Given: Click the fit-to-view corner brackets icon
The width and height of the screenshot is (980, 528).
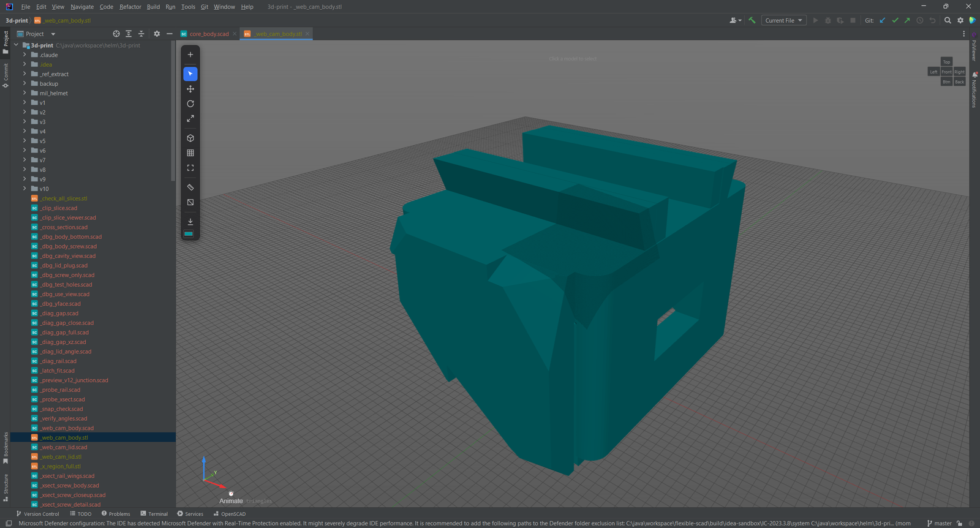Looking at the screenshot, I should (x=190, y=168).
